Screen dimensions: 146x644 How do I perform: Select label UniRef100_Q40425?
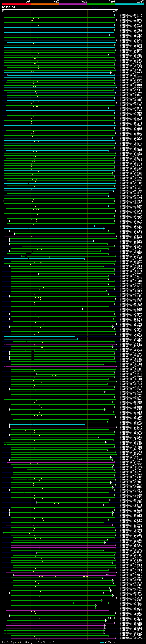[131, 80]
